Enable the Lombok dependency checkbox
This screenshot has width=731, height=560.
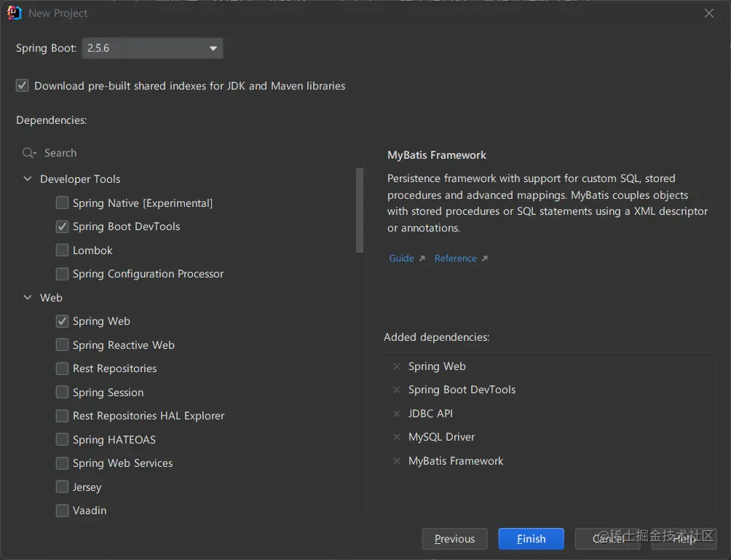tap(63, 251)
